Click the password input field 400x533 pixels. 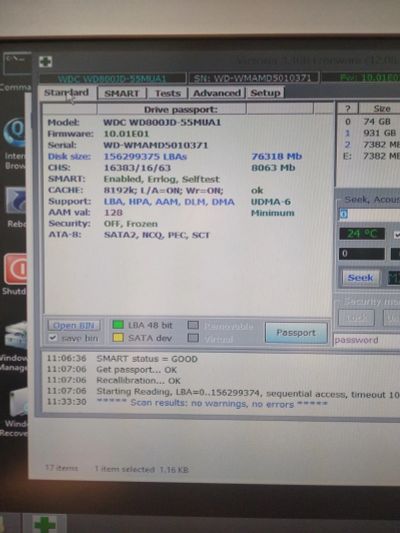pyautogui.click(x=367, y=340)
